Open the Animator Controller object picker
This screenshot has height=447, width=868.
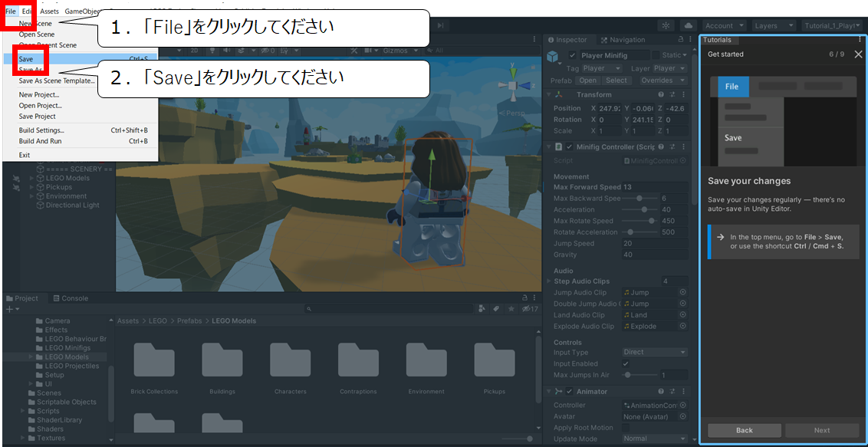683,405
